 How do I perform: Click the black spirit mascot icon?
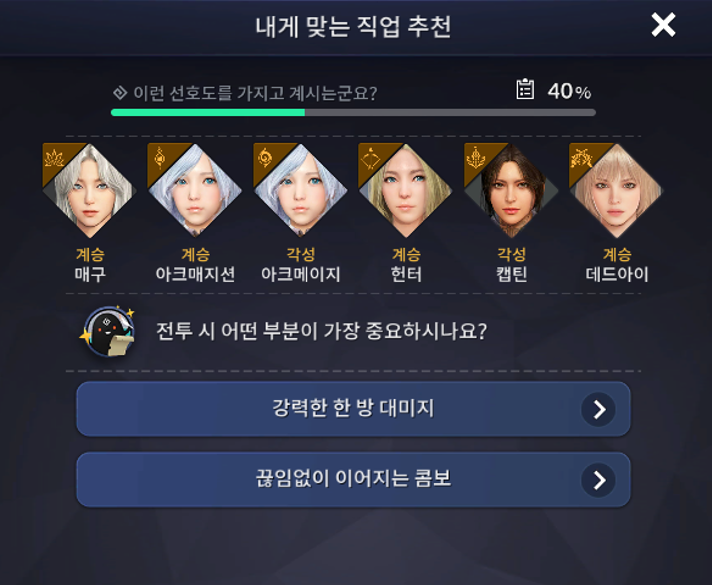pos(108,332)
